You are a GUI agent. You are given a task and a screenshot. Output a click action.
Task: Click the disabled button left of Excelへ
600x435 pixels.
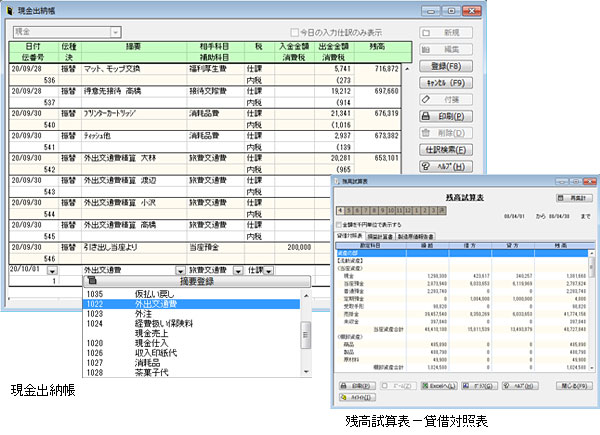398,386
